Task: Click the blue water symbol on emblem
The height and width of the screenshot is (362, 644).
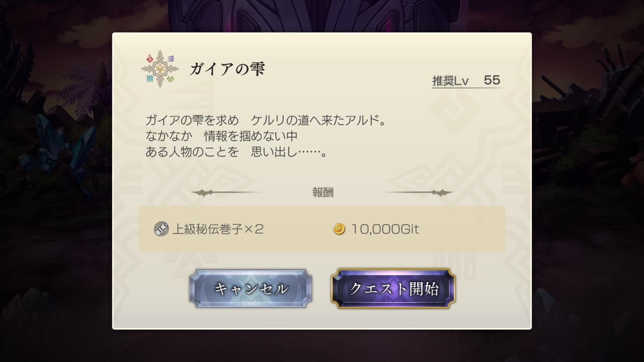Action: [x=150, y=79]
